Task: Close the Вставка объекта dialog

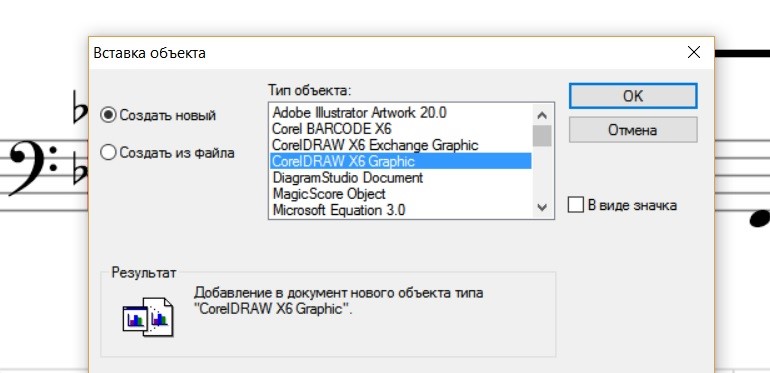Action: point(693,52)
